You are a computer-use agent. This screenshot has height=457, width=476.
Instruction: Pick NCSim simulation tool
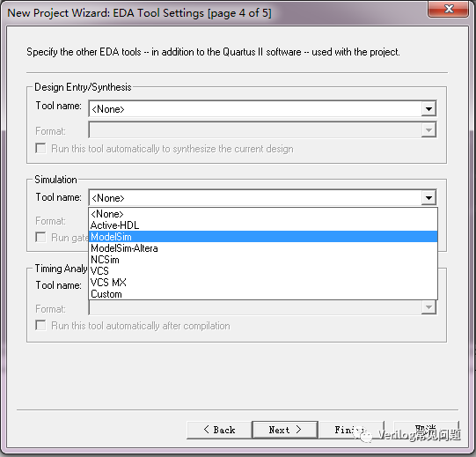(263, 260)
